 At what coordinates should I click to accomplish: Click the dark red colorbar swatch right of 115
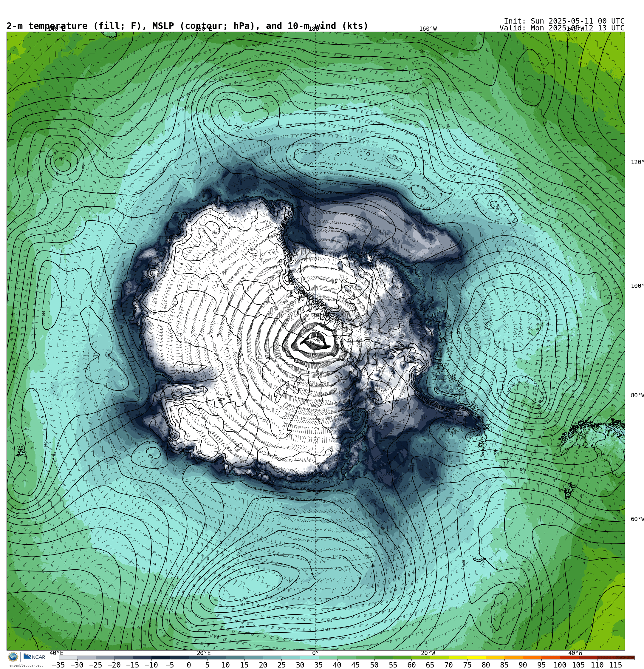(625, 657)
